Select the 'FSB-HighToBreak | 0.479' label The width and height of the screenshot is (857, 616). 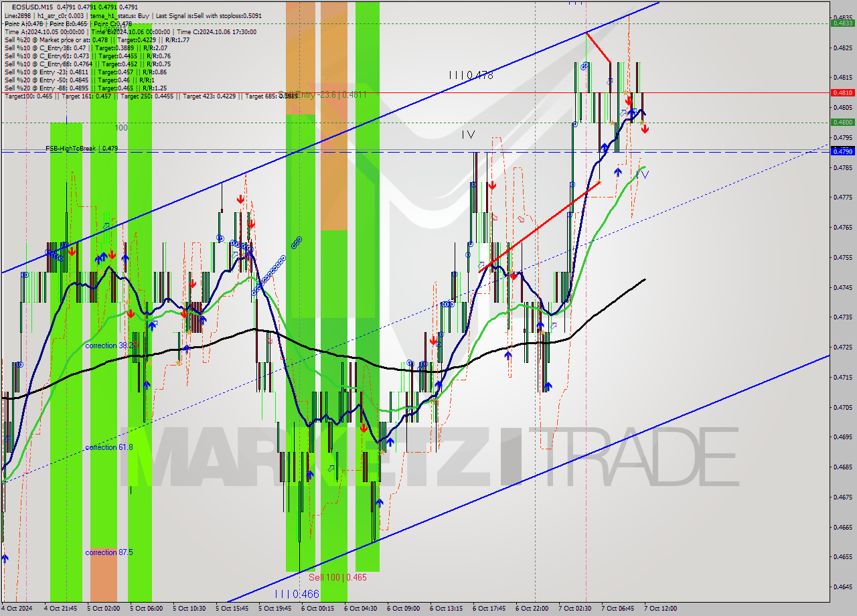click(82, 149)
